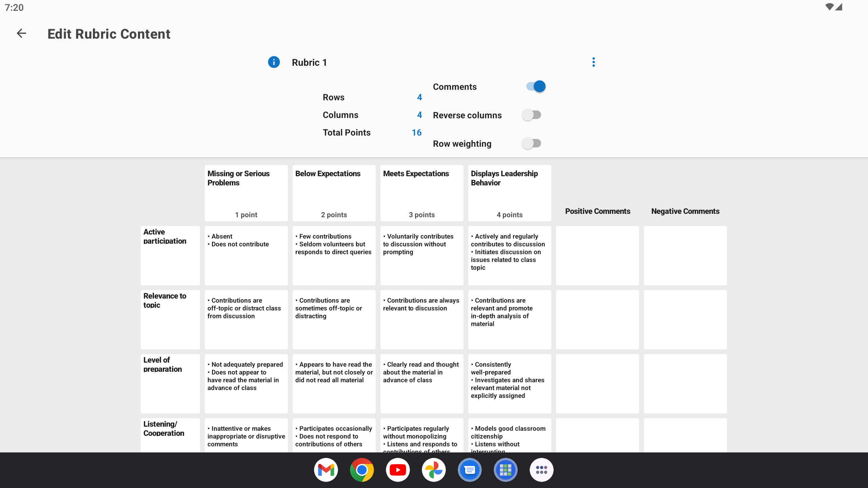Edit the off-topic or distract class cell

click(x=246, y=320)
